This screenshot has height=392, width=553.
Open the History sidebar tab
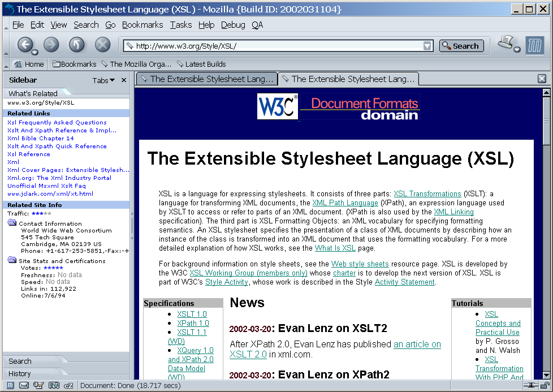click(x=19, y=373)
